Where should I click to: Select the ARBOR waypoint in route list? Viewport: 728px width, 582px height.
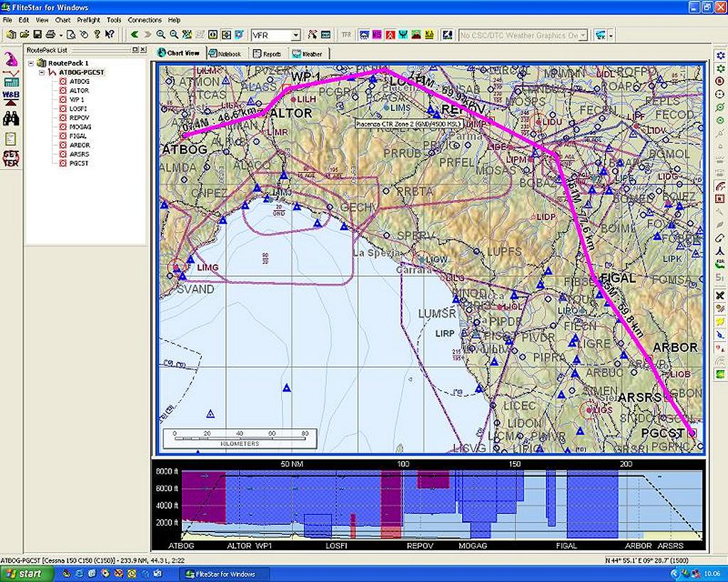(x=80, y=145)
